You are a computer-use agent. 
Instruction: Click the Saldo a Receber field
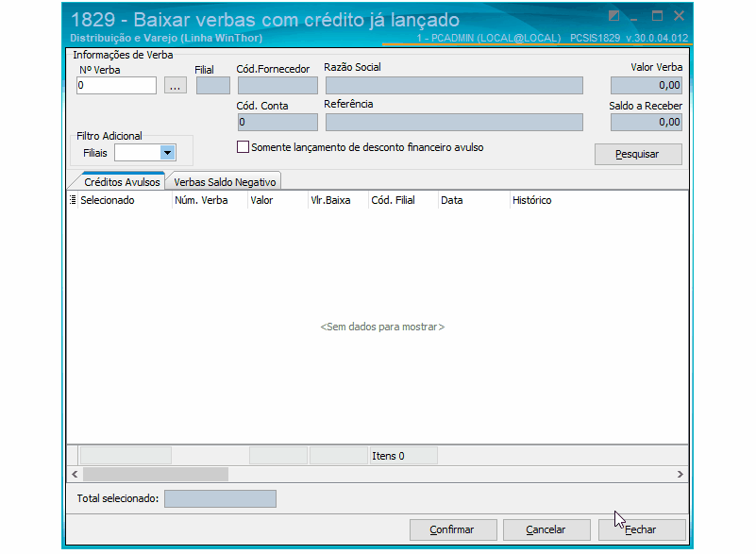pos(647,122)
